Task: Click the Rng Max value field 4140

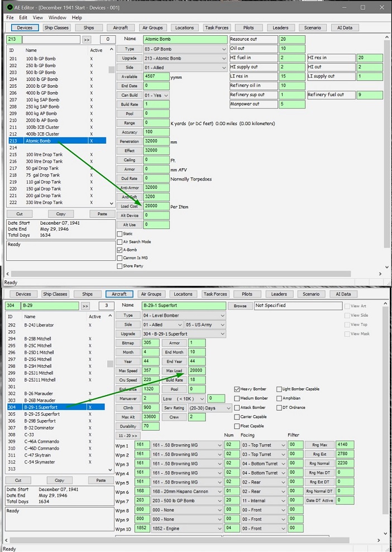Action: [345, 445]
